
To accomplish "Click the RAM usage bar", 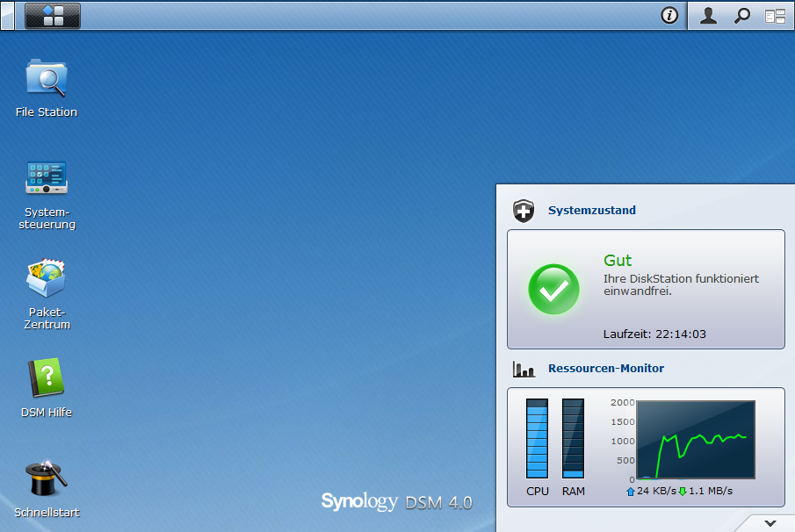I will click(573, 438).
